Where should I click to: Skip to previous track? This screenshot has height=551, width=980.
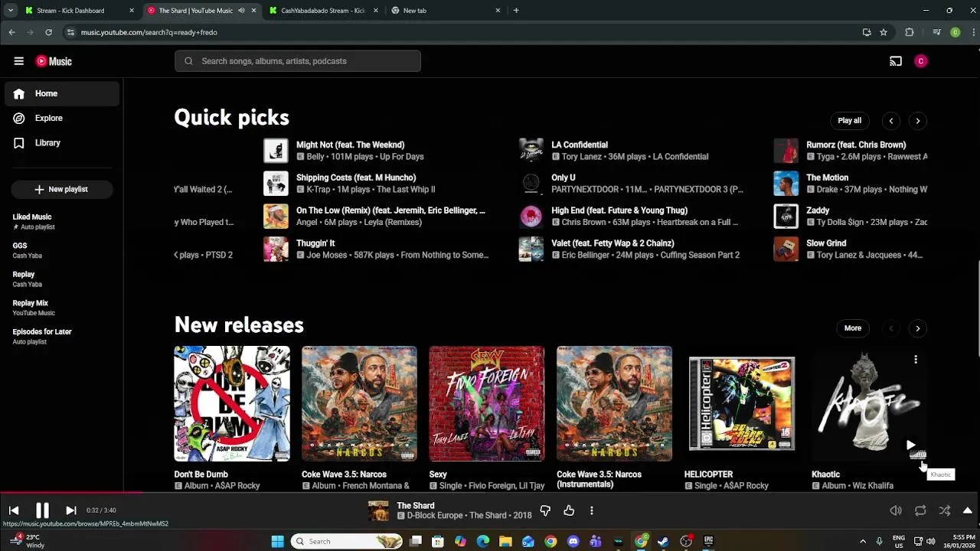point(14,510)
